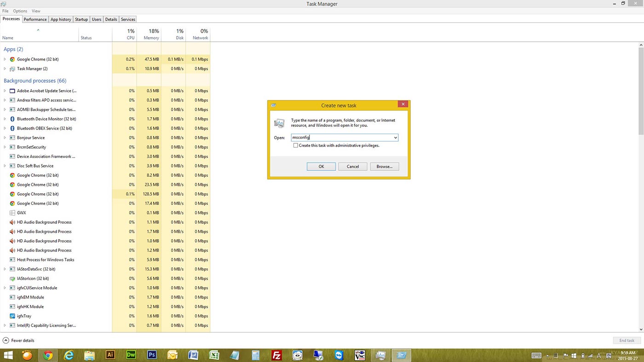Open Microsoft Word from the taskbar
644x362 pixels.
click(193, 355)
